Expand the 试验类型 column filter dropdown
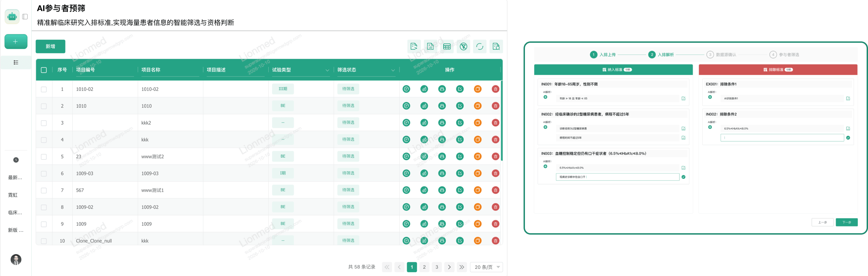 327,70
